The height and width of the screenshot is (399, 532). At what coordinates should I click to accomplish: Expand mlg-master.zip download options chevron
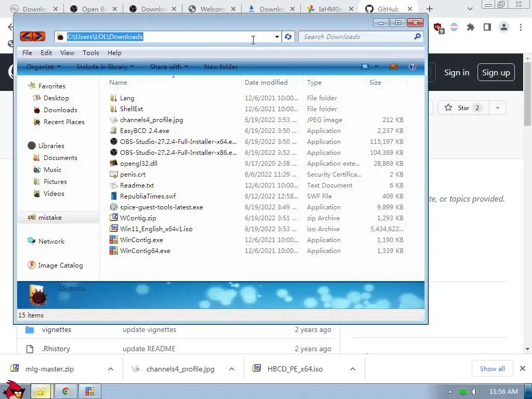pyautogui.click(x=111, y=369)
